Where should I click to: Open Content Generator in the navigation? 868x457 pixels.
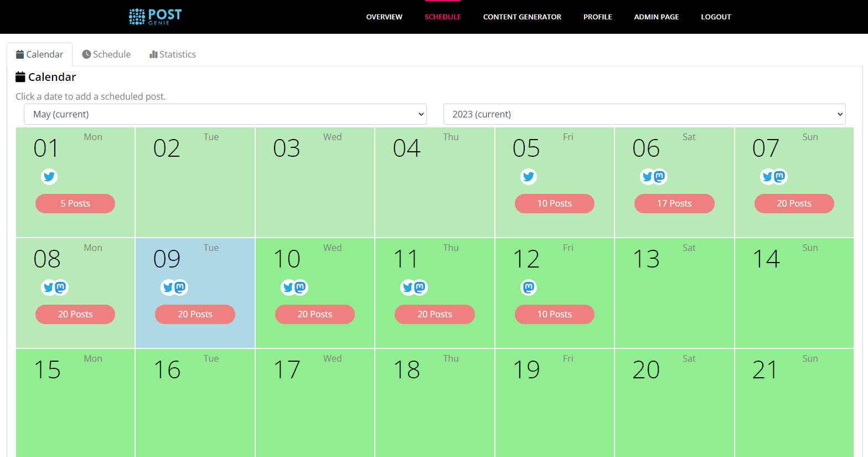pyautogui.click(x=522, y=17)
